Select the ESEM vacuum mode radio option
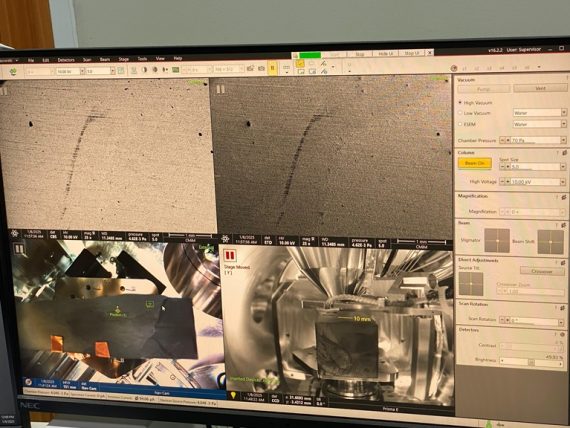Screen dimensions: 570x428 (460, 124)
